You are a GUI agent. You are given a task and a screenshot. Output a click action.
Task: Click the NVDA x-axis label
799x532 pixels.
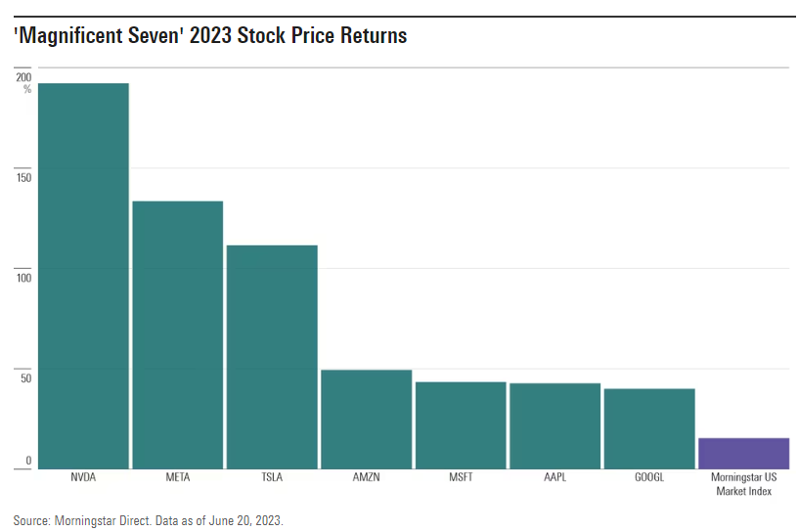[83, 478]
